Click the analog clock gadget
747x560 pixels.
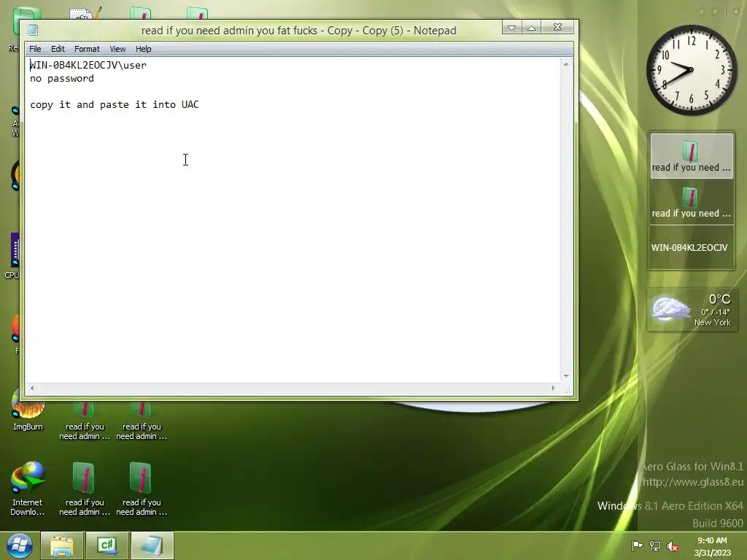[692, 70]
